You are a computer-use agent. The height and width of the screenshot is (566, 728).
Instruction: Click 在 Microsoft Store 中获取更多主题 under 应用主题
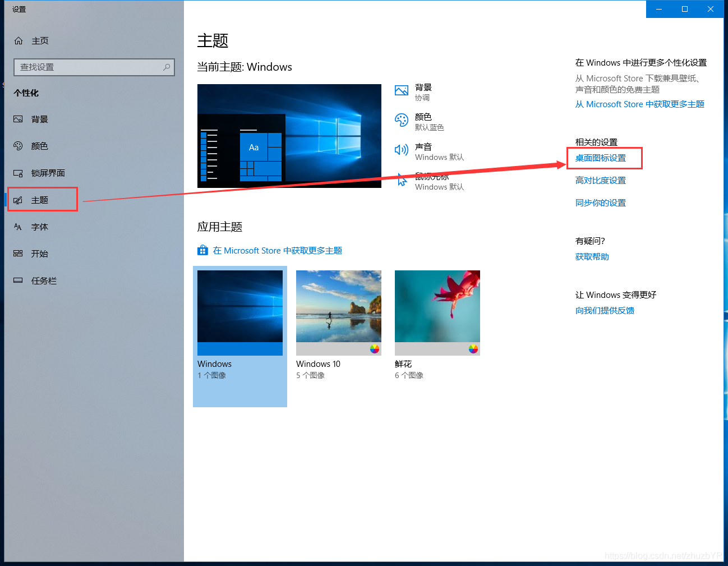coord(278,251)
